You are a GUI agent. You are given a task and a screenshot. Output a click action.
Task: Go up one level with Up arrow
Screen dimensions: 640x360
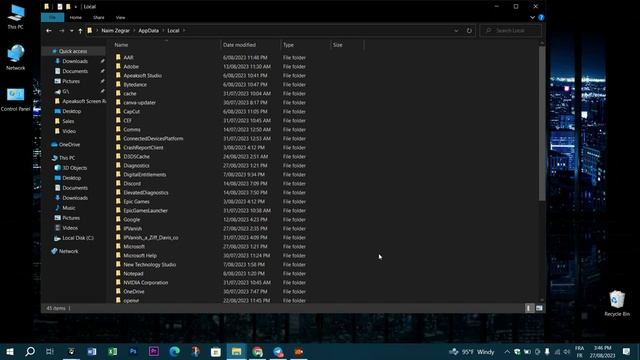pos(80,31)
